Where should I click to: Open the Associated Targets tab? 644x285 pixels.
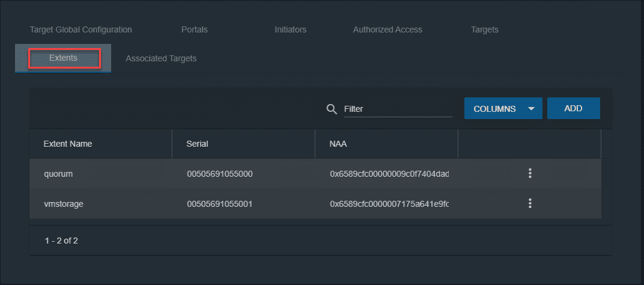161,58
